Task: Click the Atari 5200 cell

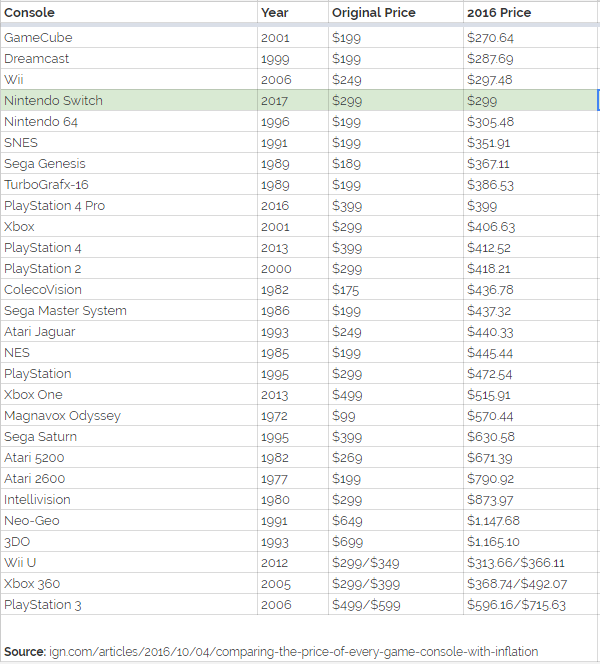Action: click(x=129, y=457)
